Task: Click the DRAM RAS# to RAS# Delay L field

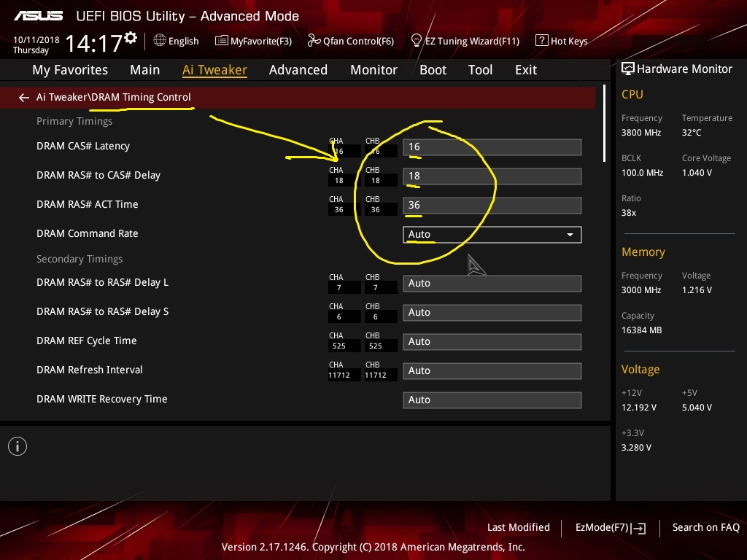Action: pyautogui.click(x=492, y=284)
